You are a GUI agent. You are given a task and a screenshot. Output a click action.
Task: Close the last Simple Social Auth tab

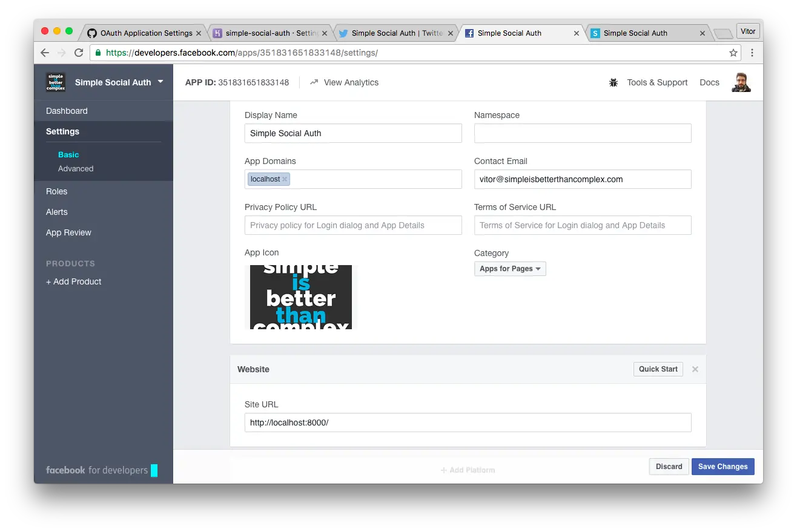click(703, 33)
